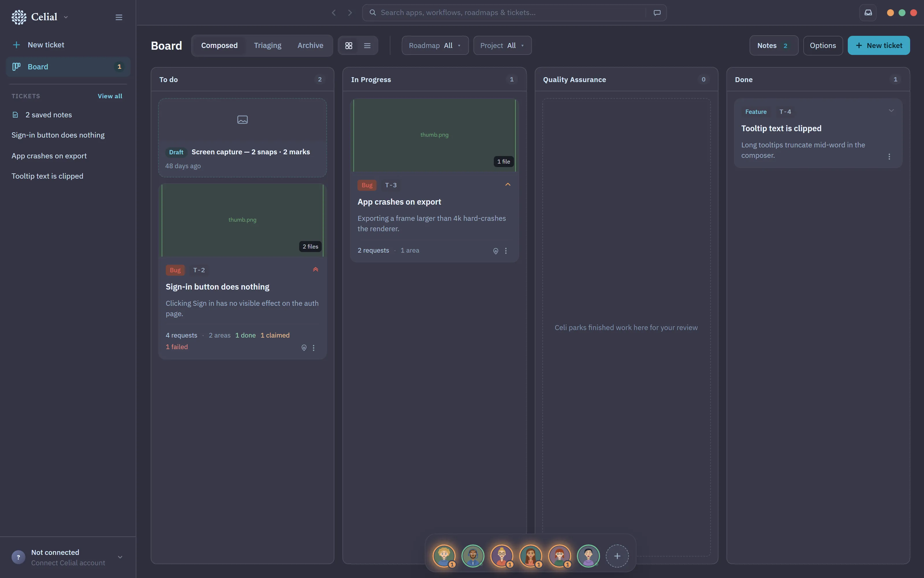Open the three-dot menu on T-2 card

click(x=314, y=348)
